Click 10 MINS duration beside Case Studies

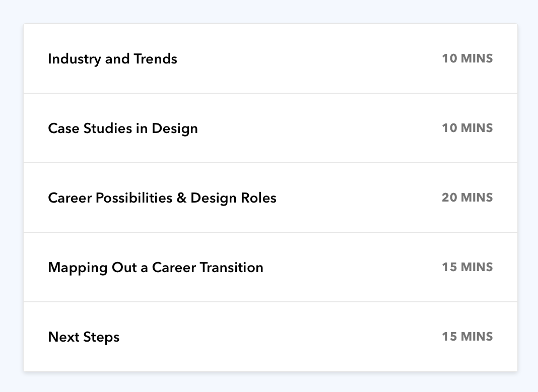[x=467, y=128]
